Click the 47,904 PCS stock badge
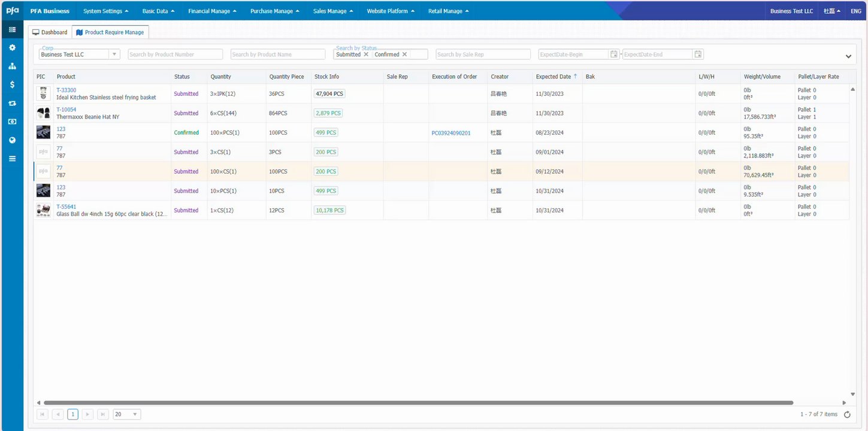The image size is (868, 431). click(329, 94)
